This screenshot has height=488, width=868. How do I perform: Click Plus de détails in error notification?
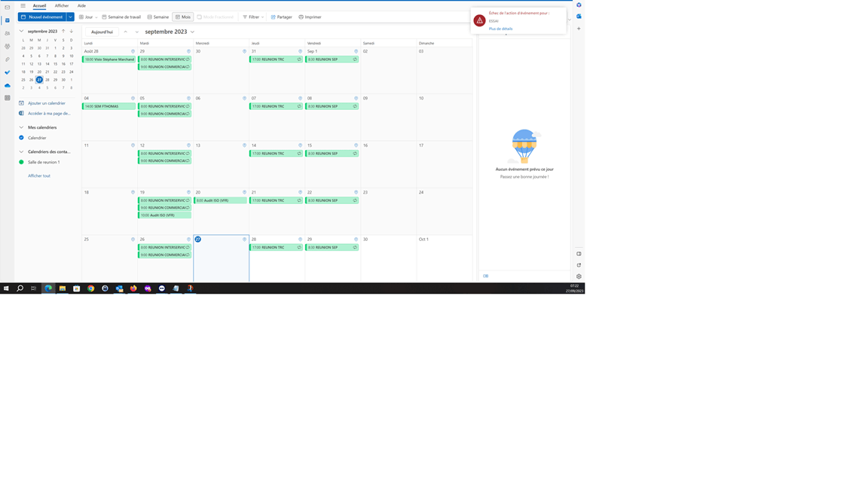(x=500, y=29)
